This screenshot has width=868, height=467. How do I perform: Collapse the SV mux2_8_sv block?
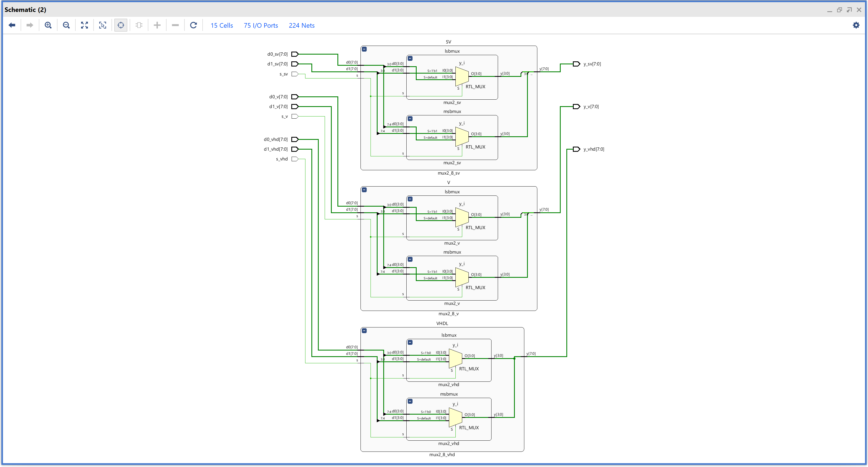(364, 49)
